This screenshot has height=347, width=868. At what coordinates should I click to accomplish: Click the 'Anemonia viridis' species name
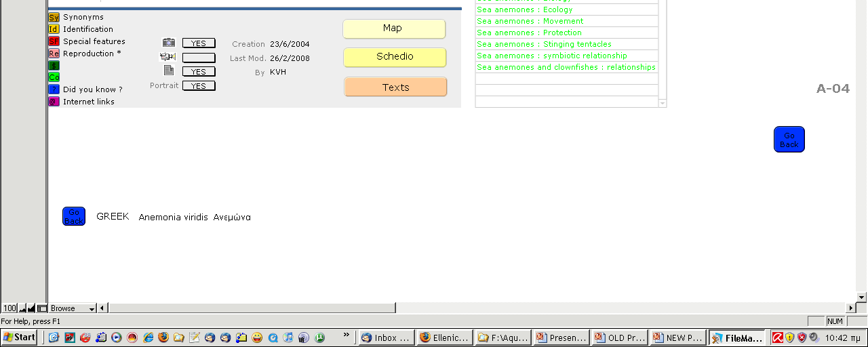(173, 218)
